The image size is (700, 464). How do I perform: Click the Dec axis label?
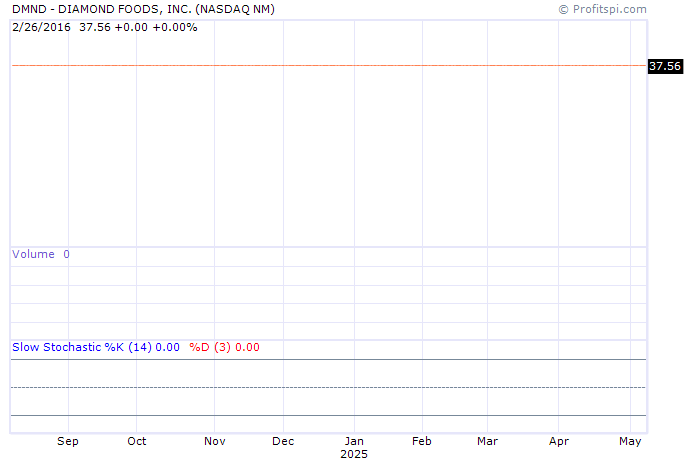click(x=283, y=441)
